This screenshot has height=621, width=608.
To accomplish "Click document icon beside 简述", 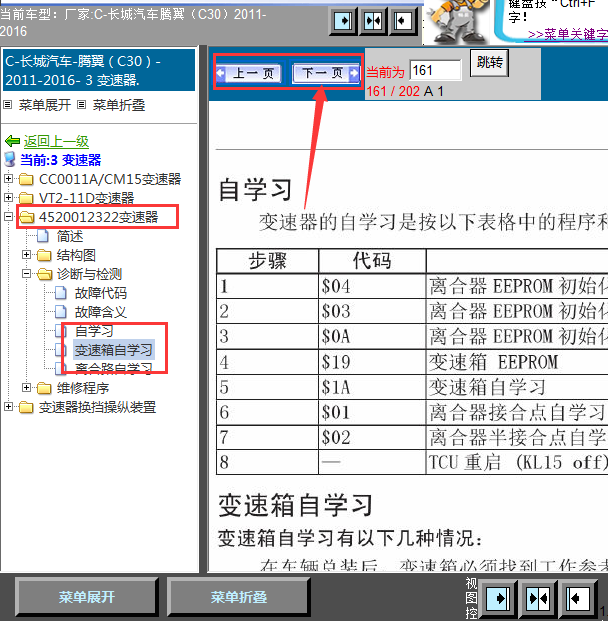I will tap(43, 236).
